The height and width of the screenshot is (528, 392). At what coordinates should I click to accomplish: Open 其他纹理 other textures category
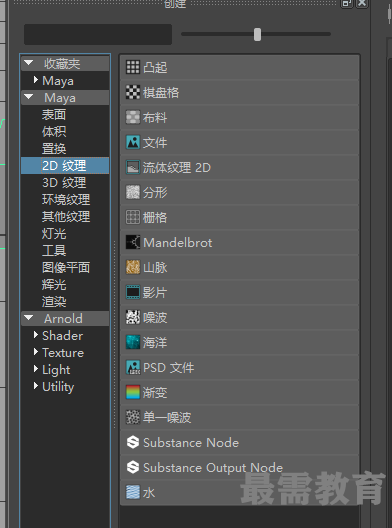(x=66, y=216)
